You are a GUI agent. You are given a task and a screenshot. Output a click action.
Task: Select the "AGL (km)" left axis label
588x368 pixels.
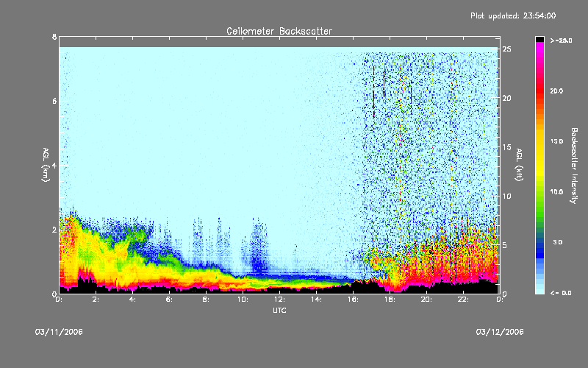coord(46,164)
